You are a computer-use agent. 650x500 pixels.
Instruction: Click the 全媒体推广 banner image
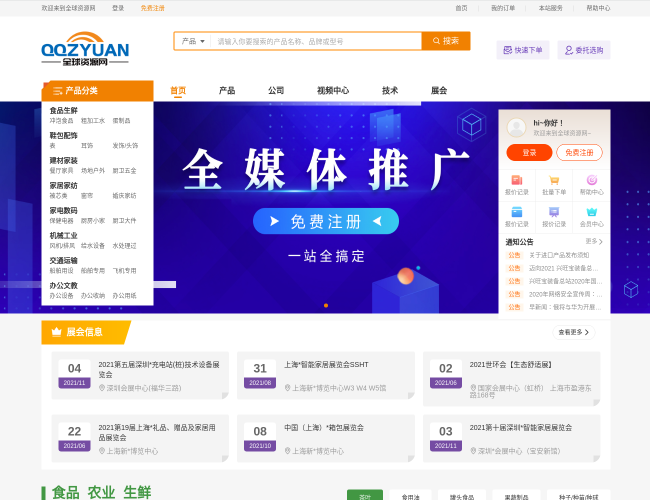point(326,170)
